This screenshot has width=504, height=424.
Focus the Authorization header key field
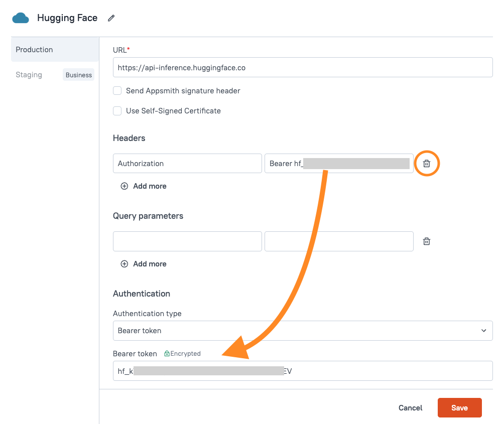(x=187, y=164)
